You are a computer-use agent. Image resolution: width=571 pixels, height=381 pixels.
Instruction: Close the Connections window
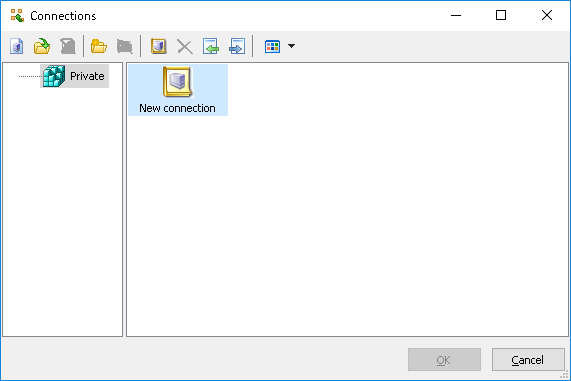click(547, 15)
